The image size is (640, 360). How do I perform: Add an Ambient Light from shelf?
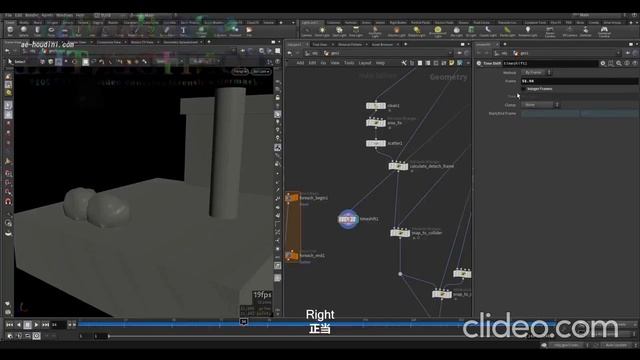click(x=528, y=31)
